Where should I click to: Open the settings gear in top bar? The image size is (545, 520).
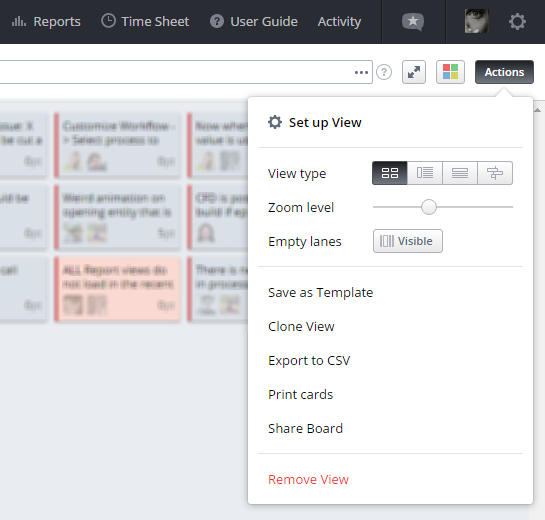click(x=517, y=22)
